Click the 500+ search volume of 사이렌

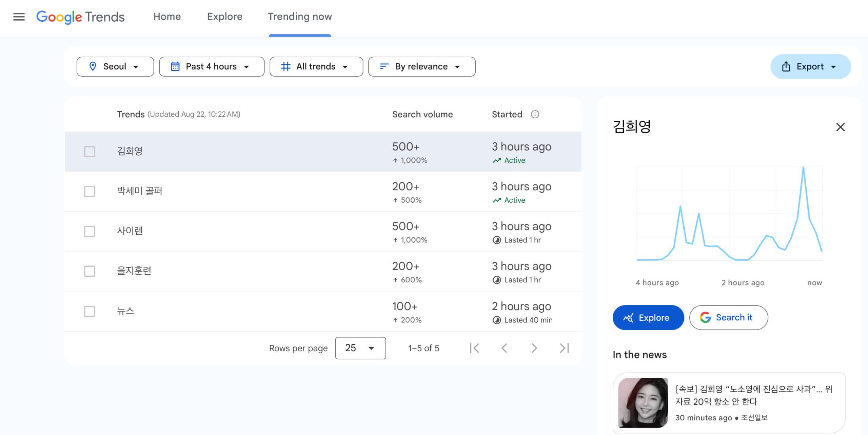click(406, 226)
